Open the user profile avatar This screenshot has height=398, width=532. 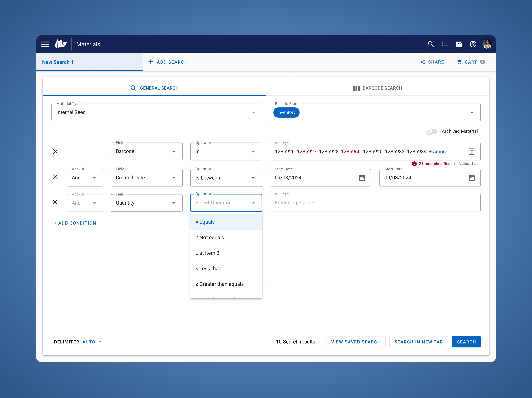pos(487,44)
